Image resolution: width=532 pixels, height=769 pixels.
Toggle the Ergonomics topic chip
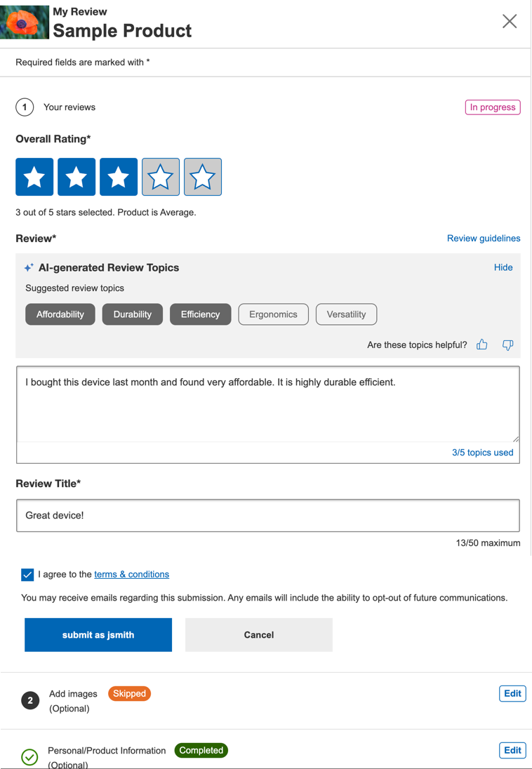(x=273, y=314)
